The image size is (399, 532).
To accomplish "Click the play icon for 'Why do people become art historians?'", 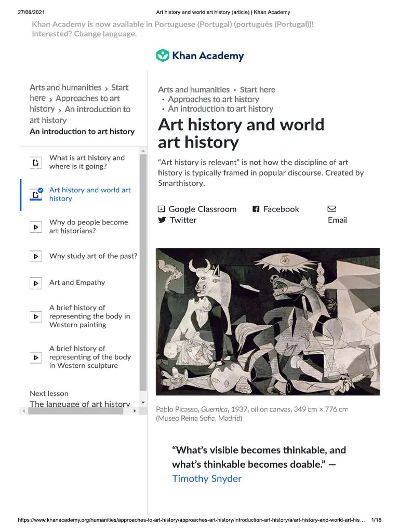I will 35,227.
